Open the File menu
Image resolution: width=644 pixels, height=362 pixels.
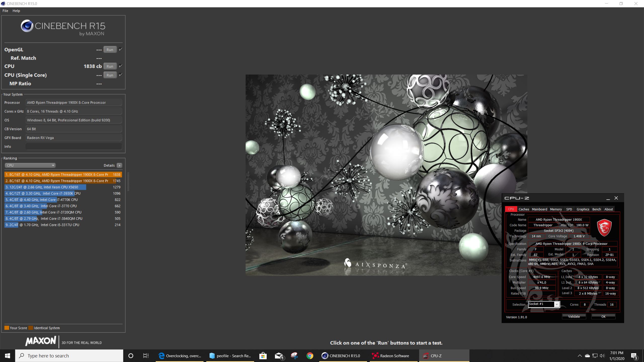pos(5,11)
